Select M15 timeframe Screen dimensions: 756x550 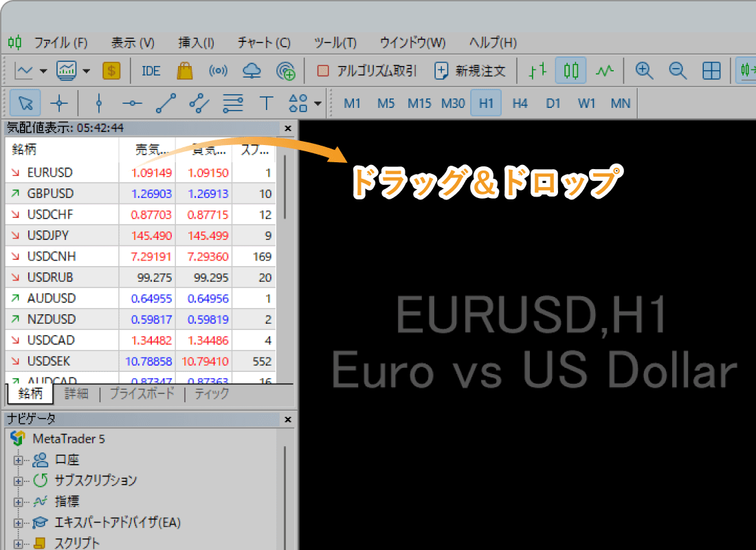pos(419,103)
